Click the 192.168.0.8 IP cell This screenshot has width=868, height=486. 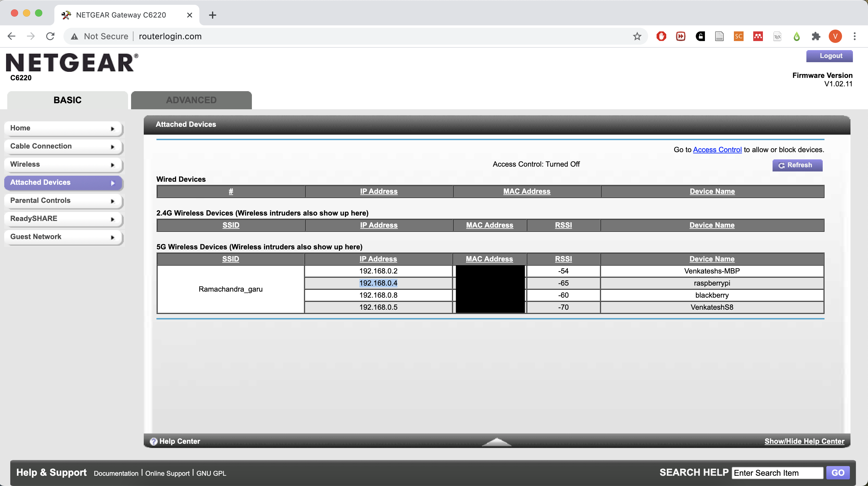click(x=378, y=295)
